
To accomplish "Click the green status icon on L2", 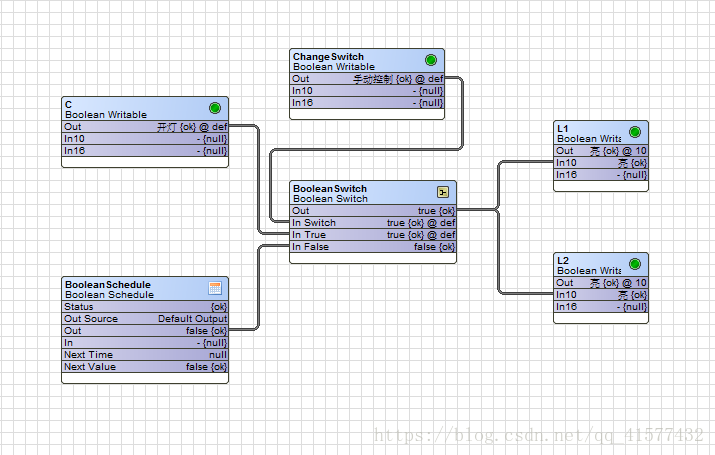I will click(635, 264).
